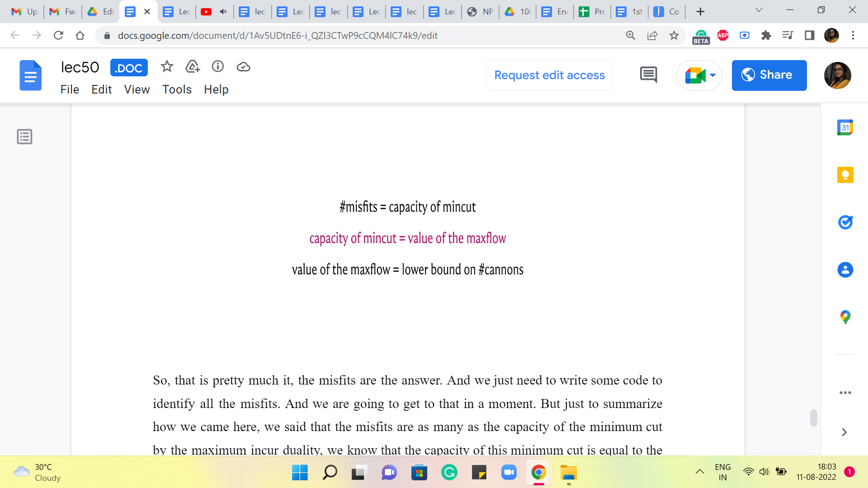This screenshot has height=488, width=868.
Task: Open Google Maps side panel
Action: 844,317
